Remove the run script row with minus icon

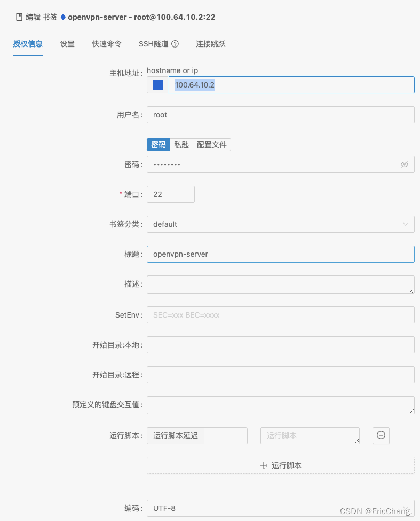tap(381, 435)
